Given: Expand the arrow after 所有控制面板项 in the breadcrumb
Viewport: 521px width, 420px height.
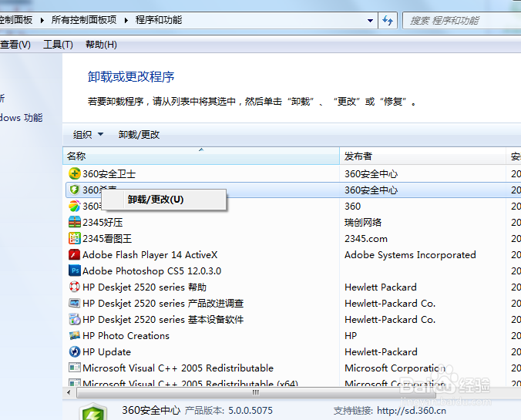Looking at the screenshot, I should click(126, 20).
